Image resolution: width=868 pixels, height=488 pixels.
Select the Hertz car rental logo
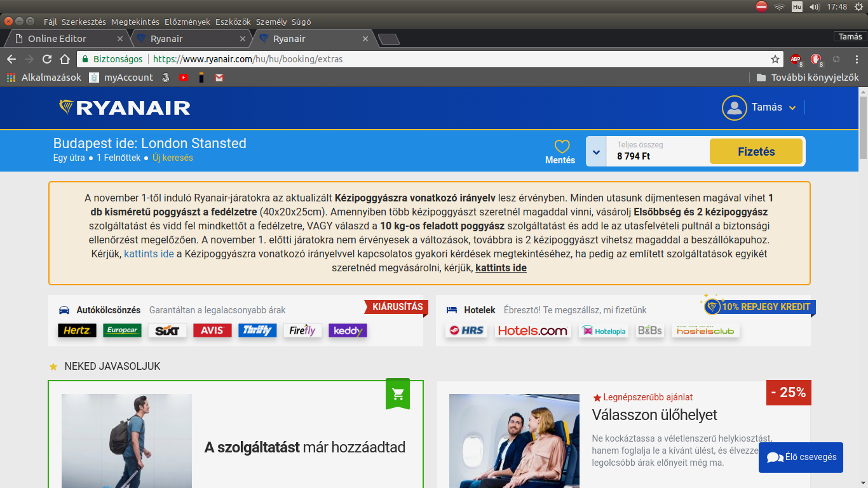77,330
